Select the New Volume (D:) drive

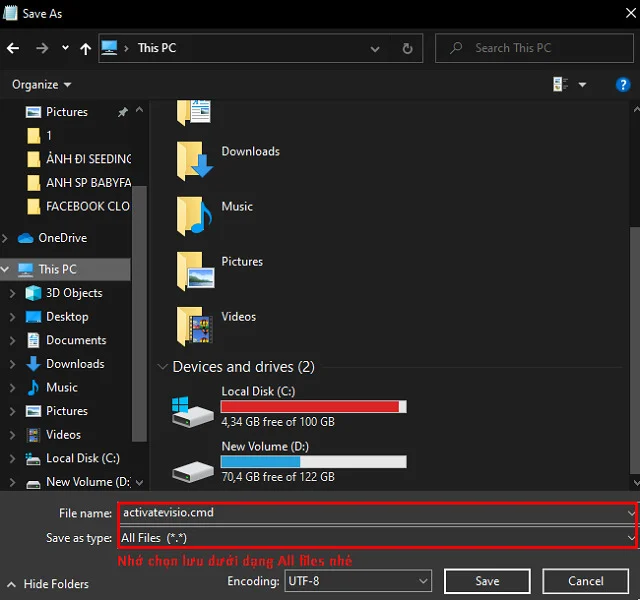pyautogui.click(x=289, y=462)
